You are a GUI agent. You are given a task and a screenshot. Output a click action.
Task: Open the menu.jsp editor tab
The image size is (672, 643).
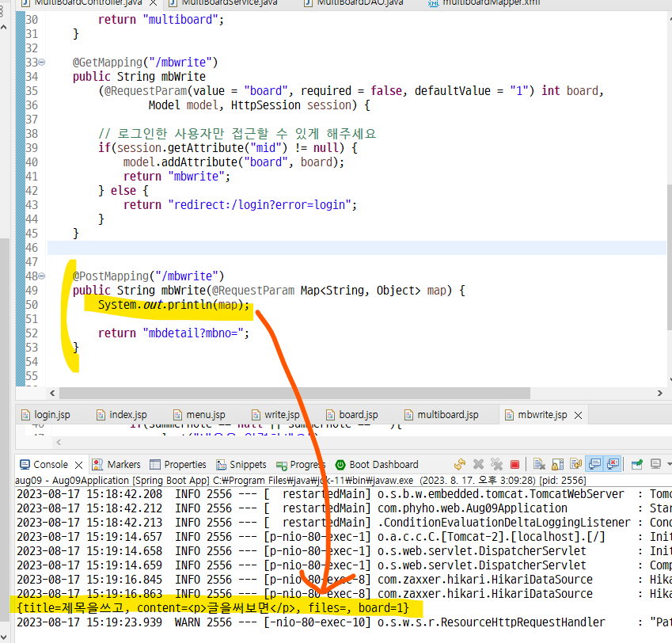(x=199, y=414)
